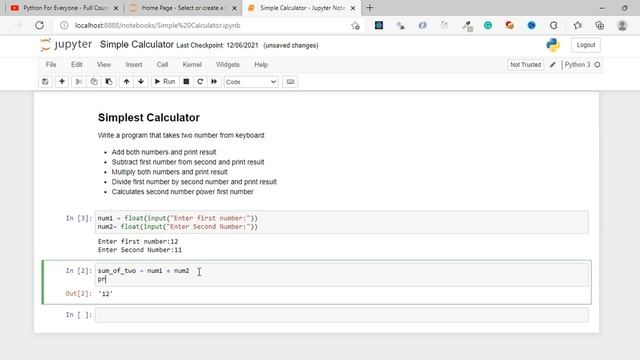Save notebook with the floppy disk icon

point(45,82)
